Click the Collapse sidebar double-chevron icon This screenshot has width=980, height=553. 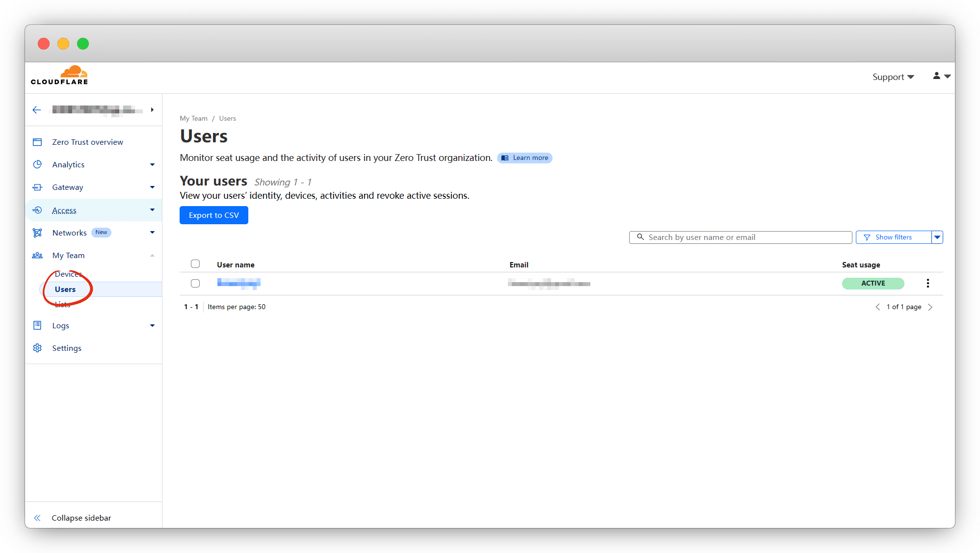37,518
